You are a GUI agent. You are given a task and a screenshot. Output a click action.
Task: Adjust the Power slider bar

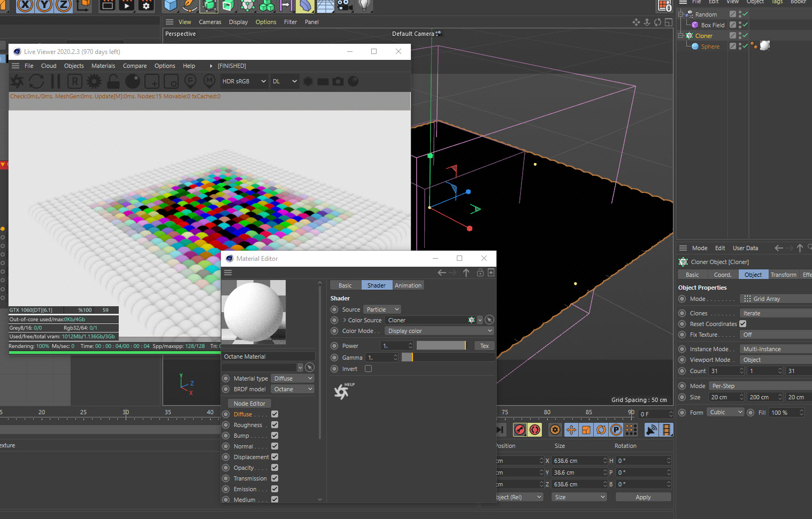pyautogui.click(x=441, y=346)
